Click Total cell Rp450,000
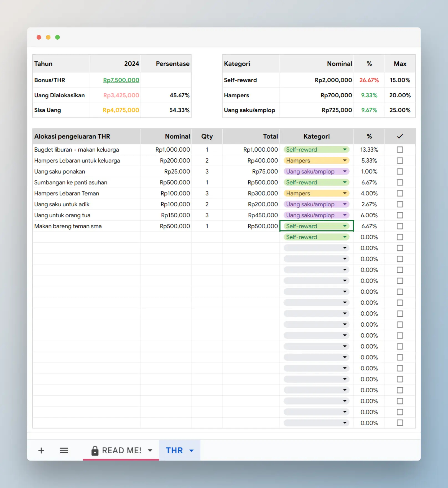The height and width of the screenshot is (488, 448). tap(251, 215)
